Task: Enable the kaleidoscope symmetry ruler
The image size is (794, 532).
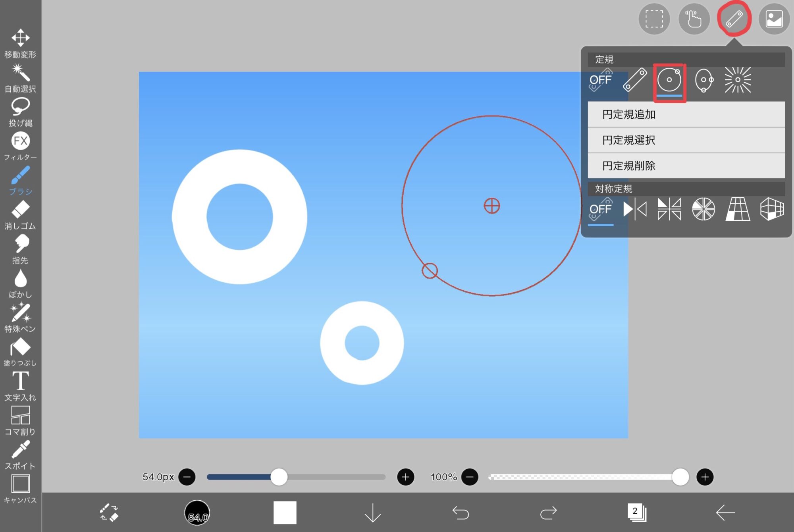Action: tap(669, 209)
